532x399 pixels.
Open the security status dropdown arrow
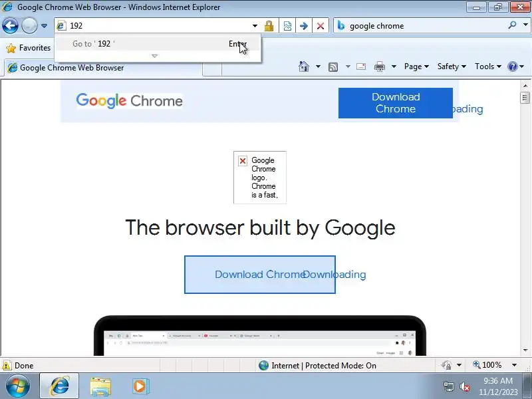pos(459,365)
